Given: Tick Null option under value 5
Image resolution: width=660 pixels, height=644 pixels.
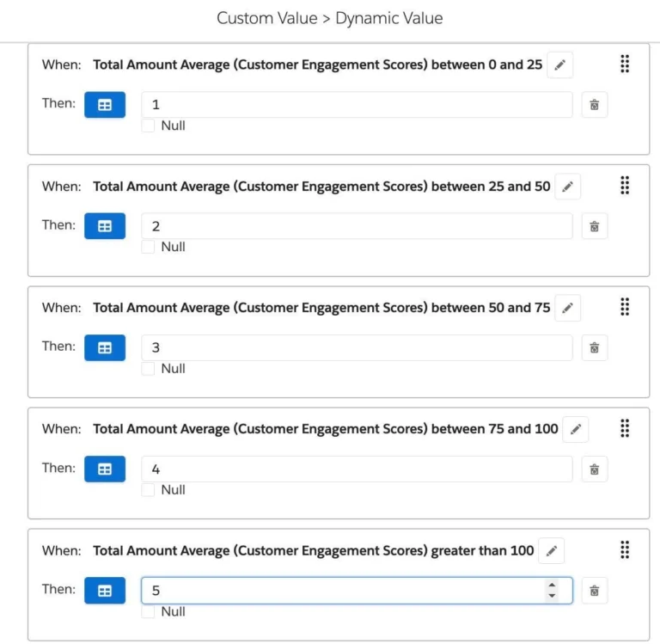Looking at the screenshot, I should click(x=149, y=611).
